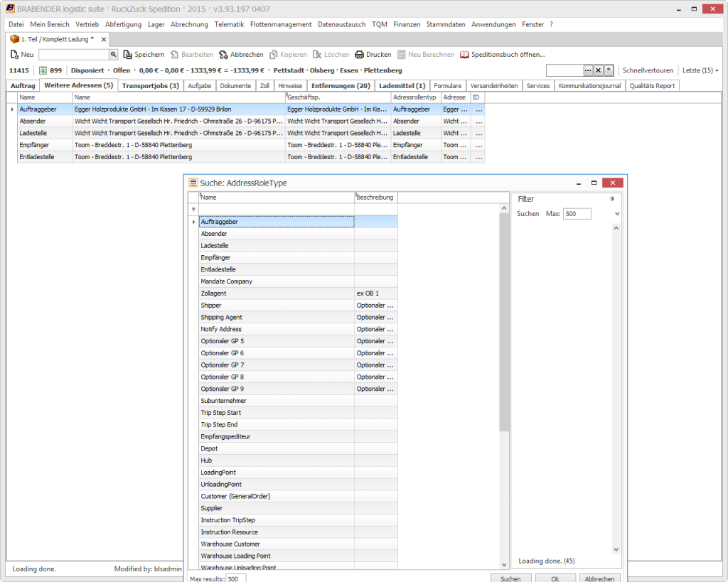The height and width of the screenshot is (582, 728).
Task: Click the ellipsis button in Auftraggeber row
Action: 478,109
